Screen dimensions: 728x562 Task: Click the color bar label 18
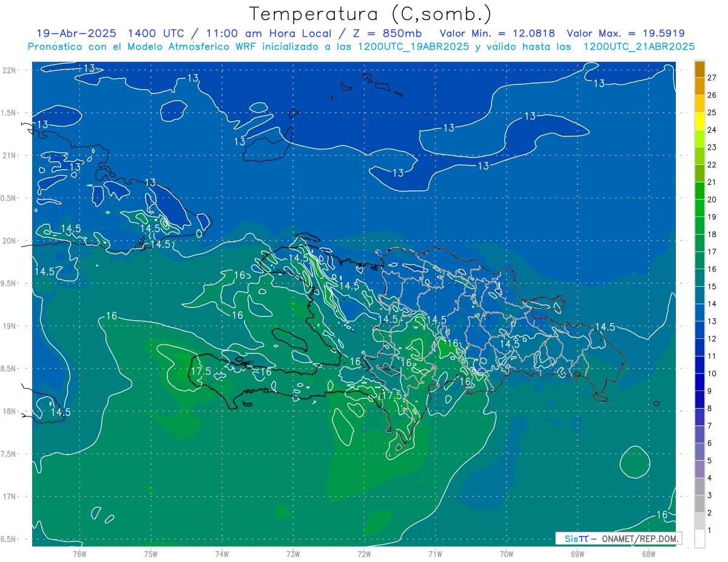click(712, 234)
